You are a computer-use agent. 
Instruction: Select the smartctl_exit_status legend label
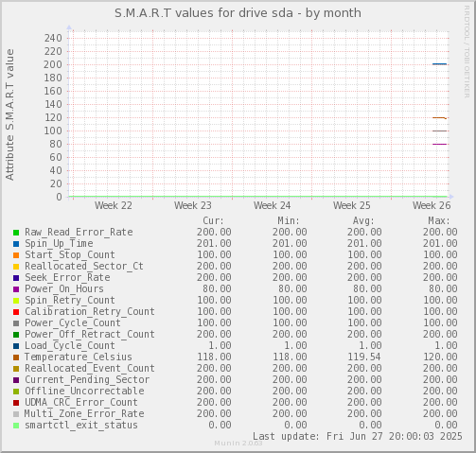[81, 426]
